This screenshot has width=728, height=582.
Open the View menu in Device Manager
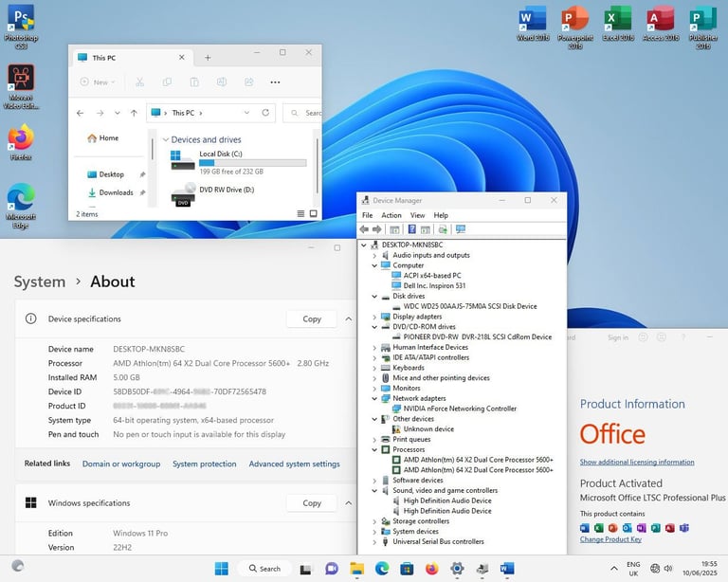tap(417, 215)
